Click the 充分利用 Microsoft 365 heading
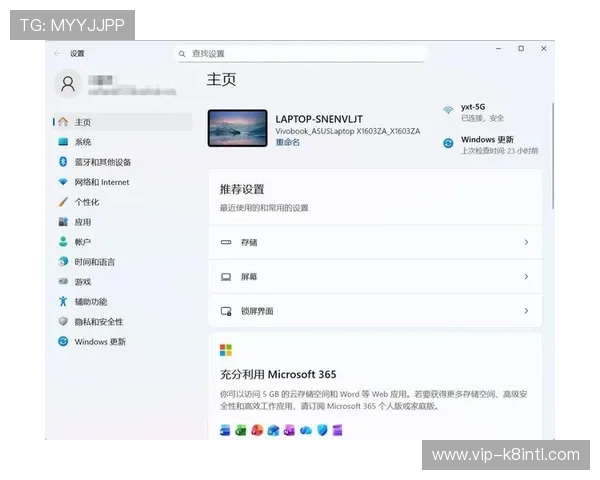600x480 pixels. pyautogui.click(x=278, y=374)
